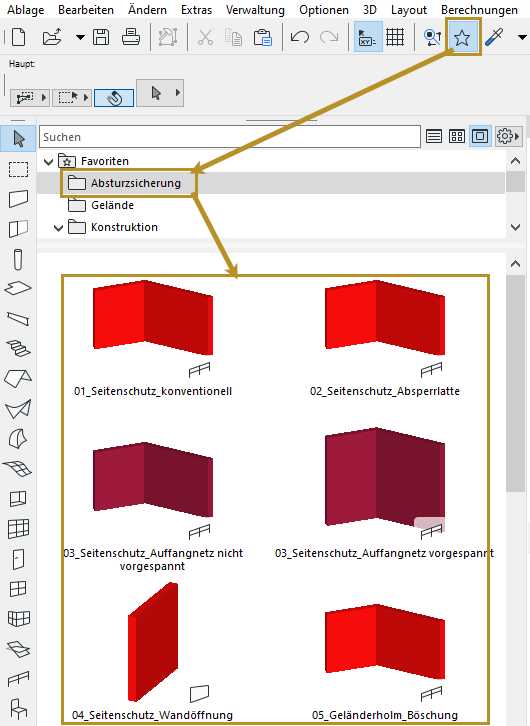The height and width of the screenshot is (726, 530).
Task: Click the Suchen search field
Action: [230, 137]
